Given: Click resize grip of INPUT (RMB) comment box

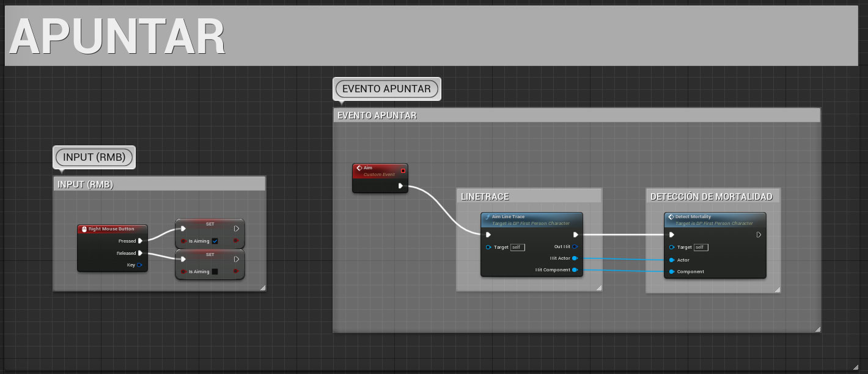Looking at the screenshot, I should [x=263, y=287].
